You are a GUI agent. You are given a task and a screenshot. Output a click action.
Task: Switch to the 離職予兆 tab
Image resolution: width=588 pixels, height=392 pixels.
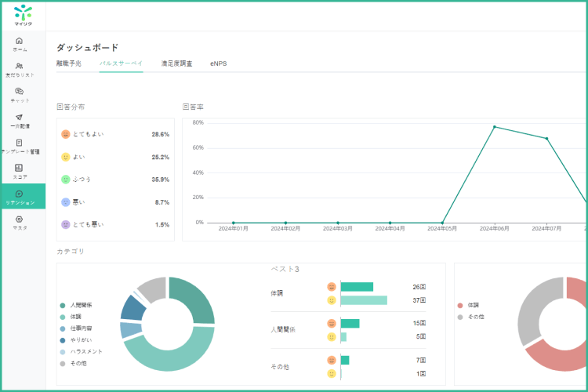click(69, 64)
